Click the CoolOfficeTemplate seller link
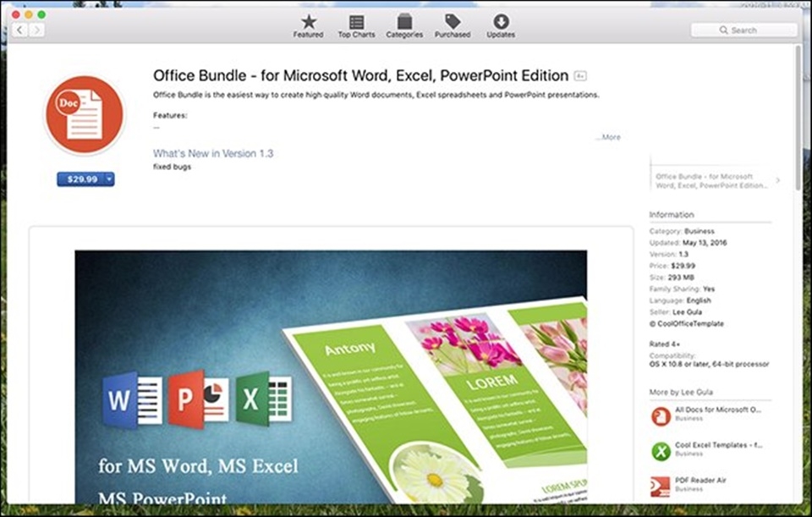Image resolution: width=812 pixels, height=517 pixels. click(x=688, y=323)
